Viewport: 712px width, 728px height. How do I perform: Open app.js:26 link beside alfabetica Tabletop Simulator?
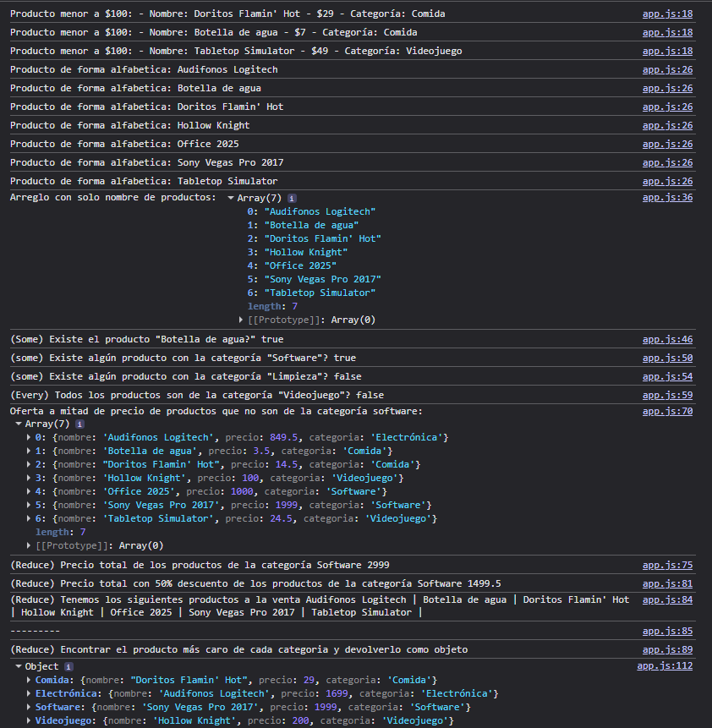click(667, 181)
